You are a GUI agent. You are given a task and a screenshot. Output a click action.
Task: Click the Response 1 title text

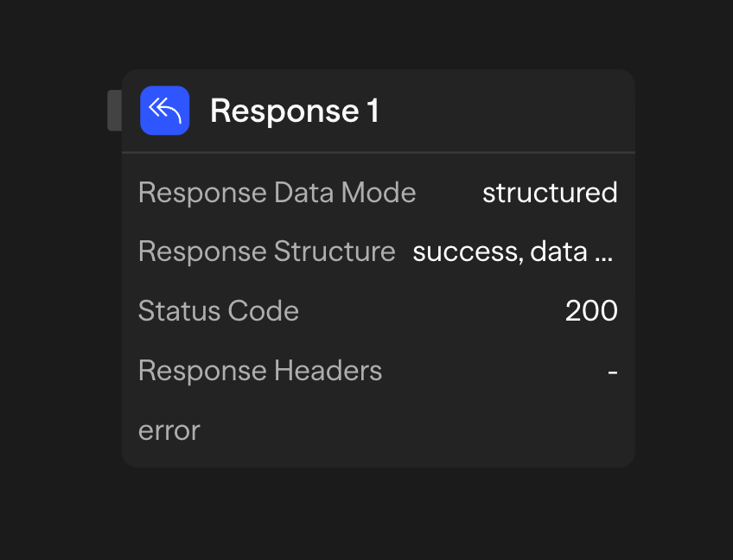point(295,111)
